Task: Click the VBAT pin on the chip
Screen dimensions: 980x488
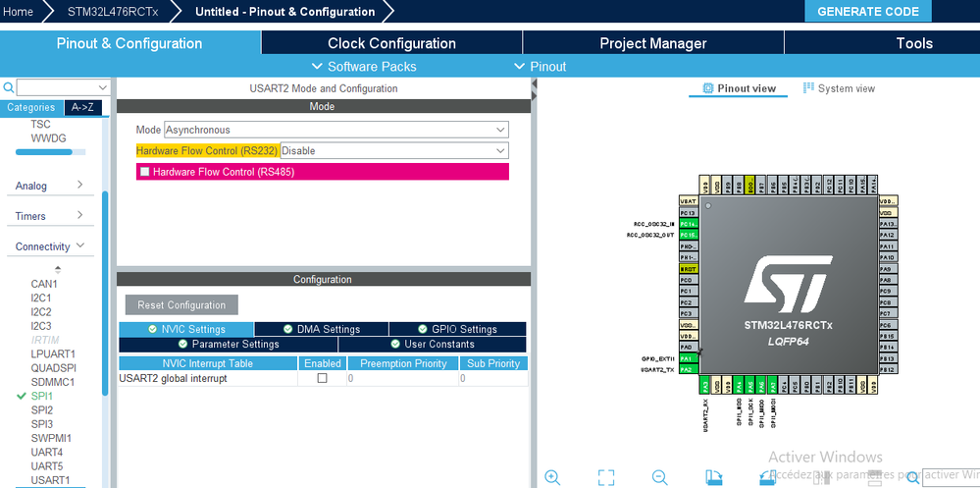Action: click(688, 201)
